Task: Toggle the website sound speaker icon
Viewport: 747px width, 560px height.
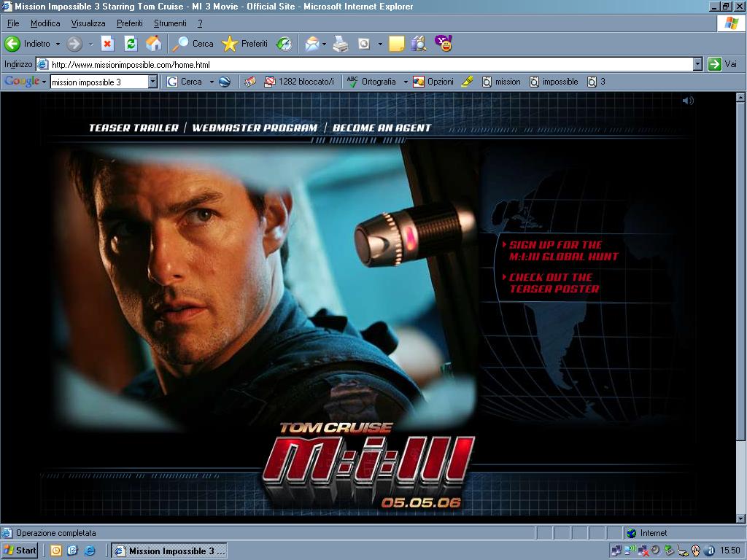Action: (x=687, y=101)
